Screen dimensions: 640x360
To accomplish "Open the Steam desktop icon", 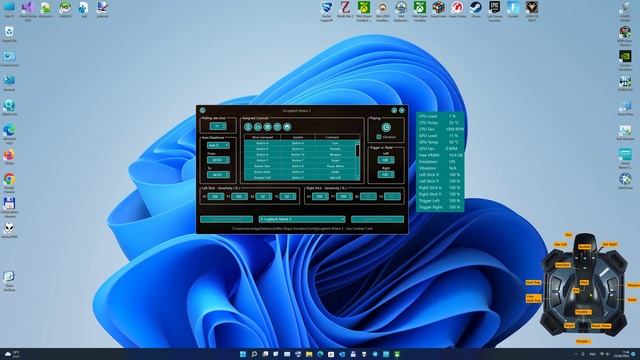I will pyautogui.click(x=476, y=9).
